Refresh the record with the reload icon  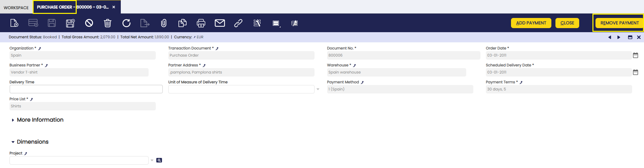[x=126, y=23]
